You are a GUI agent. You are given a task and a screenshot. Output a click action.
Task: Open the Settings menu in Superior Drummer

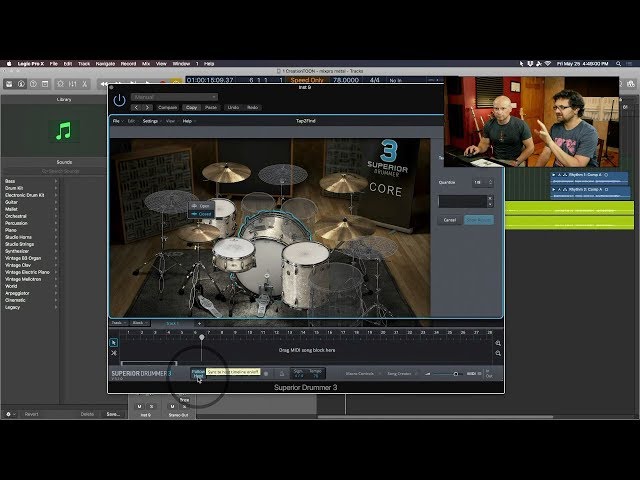pyautogui.click(x=149, y=120)
